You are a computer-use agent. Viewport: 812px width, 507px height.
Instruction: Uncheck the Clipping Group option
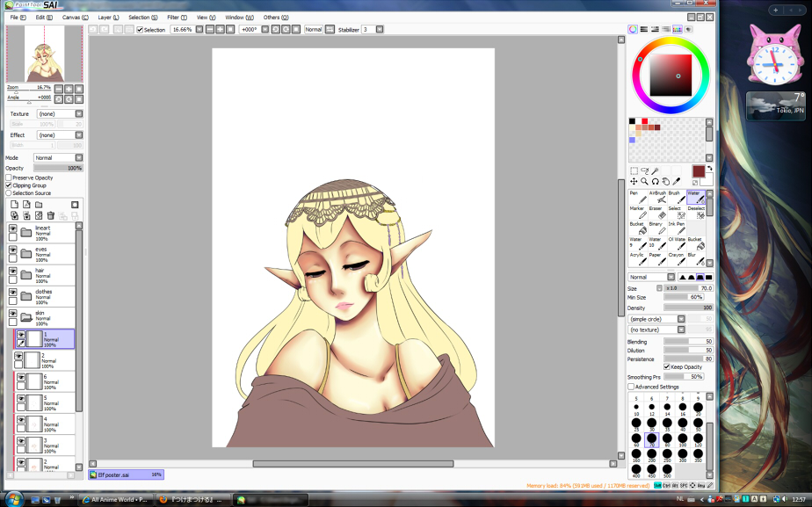9,185
